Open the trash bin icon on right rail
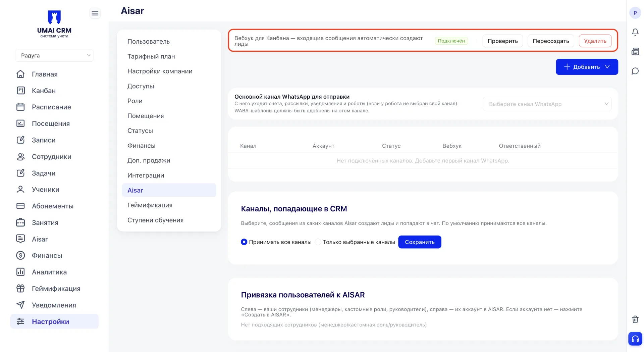The image size is (644, 352). click(x=635, y=319)
